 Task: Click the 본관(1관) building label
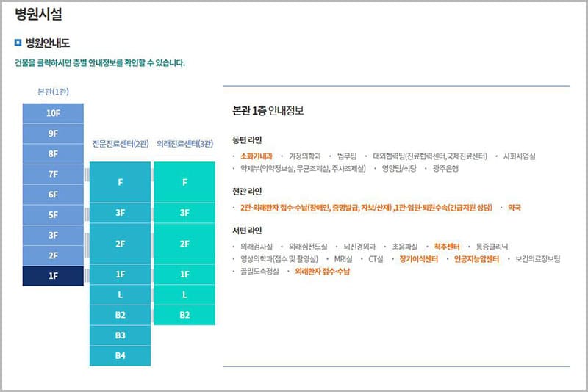pos(53,92)
